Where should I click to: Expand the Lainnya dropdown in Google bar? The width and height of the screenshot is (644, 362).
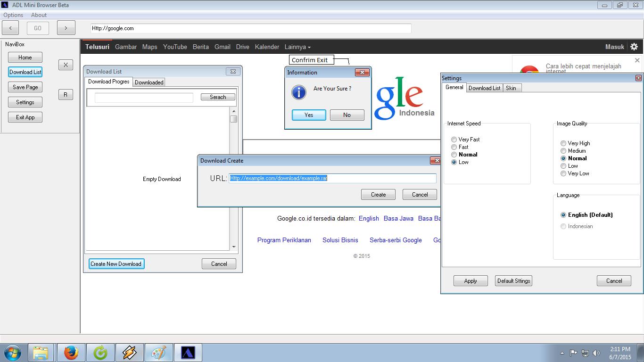[x=297, y=47]
